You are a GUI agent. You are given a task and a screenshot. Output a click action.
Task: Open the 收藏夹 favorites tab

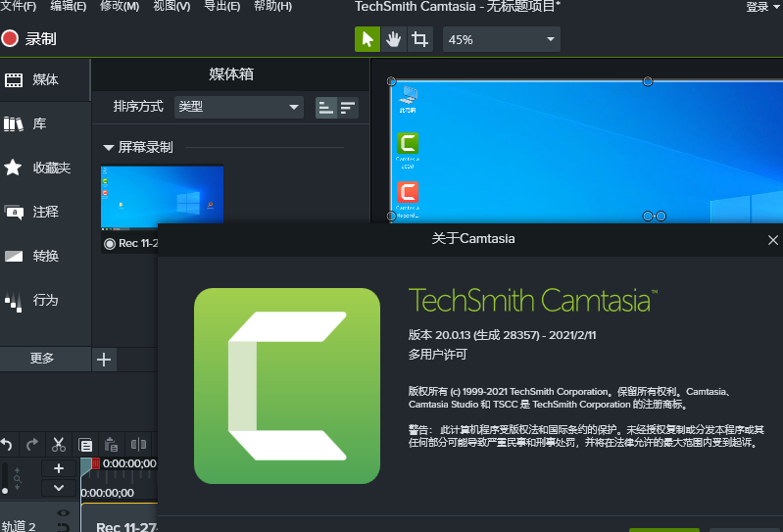tap(45, 168)
